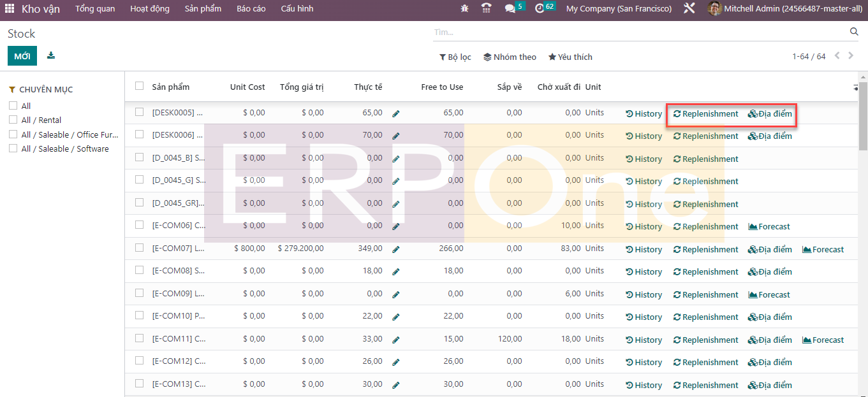
Task: Open Forecast for the E-COM06 row
Action: pyautogui.click(x=769, y=226)
